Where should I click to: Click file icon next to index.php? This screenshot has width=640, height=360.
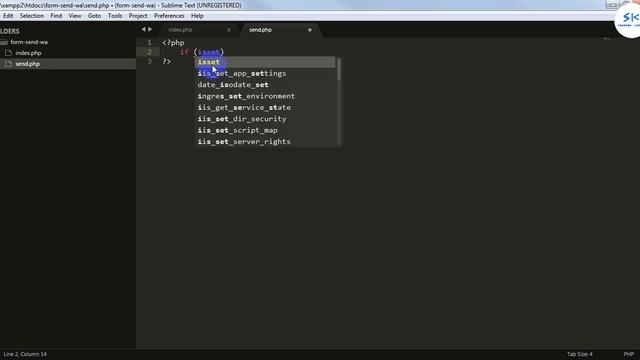coord(8,53)
